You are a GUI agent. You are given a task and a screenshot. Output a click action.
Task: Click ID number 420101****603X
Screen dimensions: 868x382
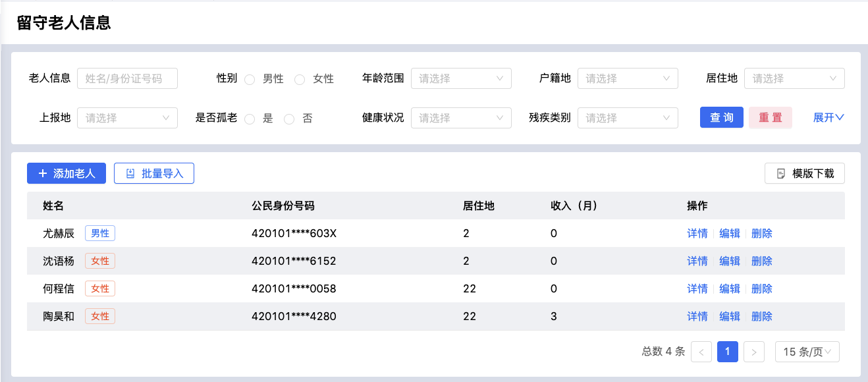(x=294, y=233)
